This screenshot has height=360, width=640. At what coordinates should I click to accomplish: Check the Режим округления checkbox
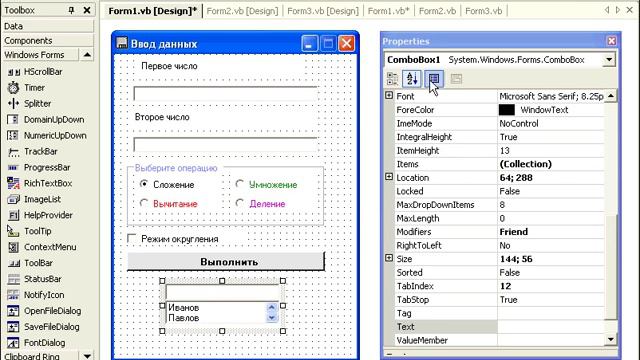(x=132, y=238)
